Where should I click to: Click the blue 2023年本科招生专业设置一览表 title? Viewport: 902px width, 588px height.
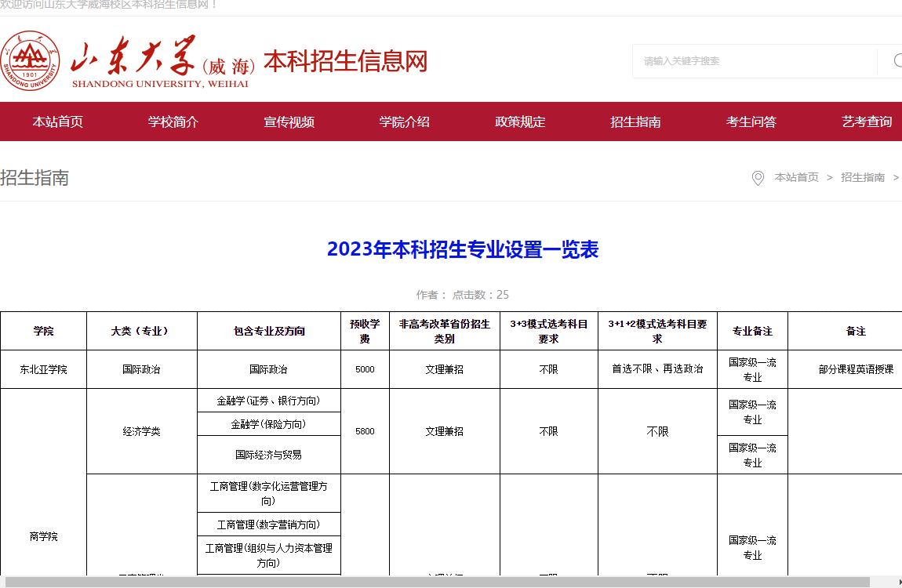[x=463, y=249]
